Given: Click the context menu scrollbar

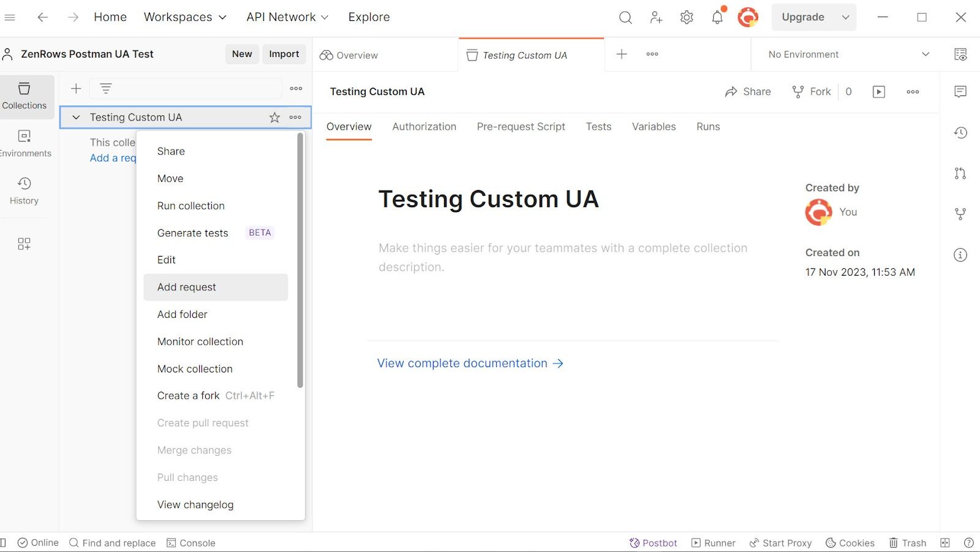Looking at the screenshot, I should (300, 260).
